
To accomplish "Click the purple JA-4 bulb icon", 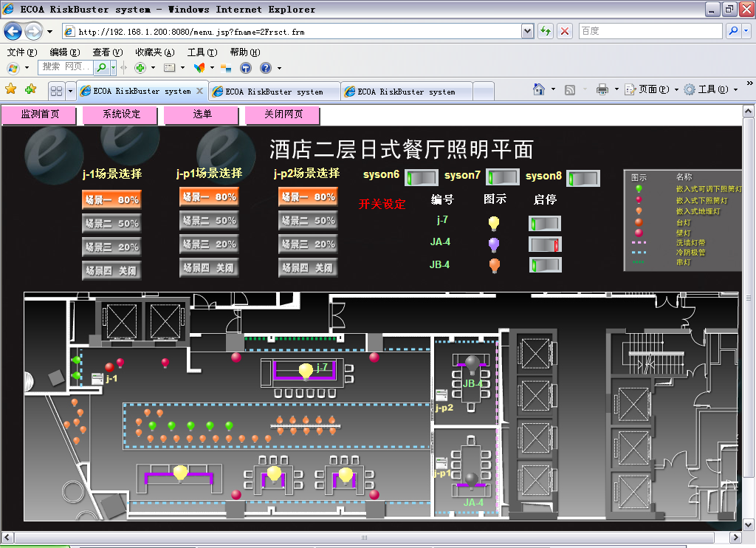I will (x=494, y=244).
